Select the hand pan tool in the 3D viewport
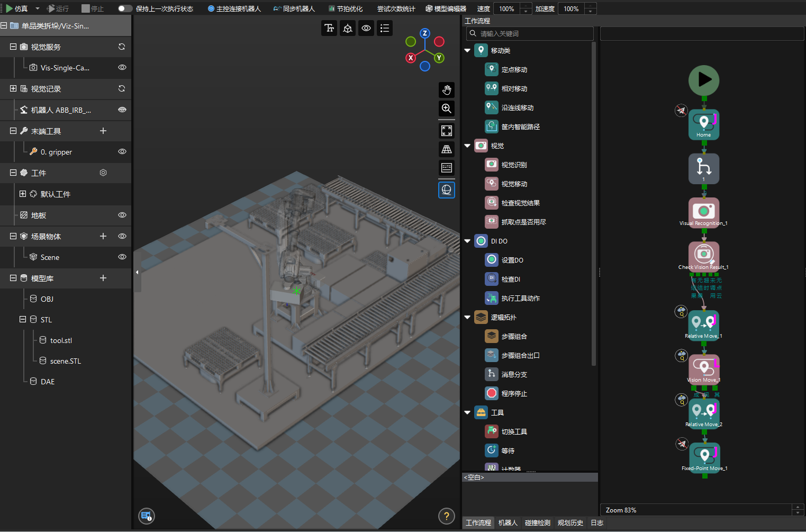 tap(447, 90)
